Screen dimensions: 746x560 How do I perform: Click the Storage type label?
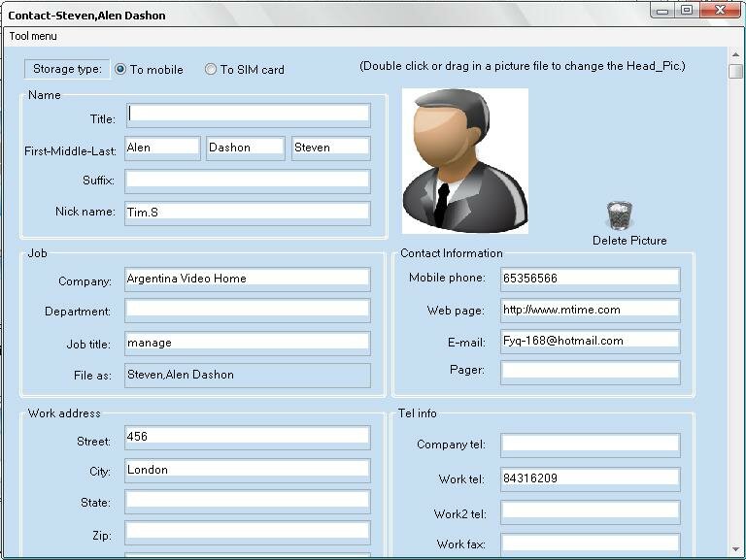pyautogui.click(x=67, y=70)
